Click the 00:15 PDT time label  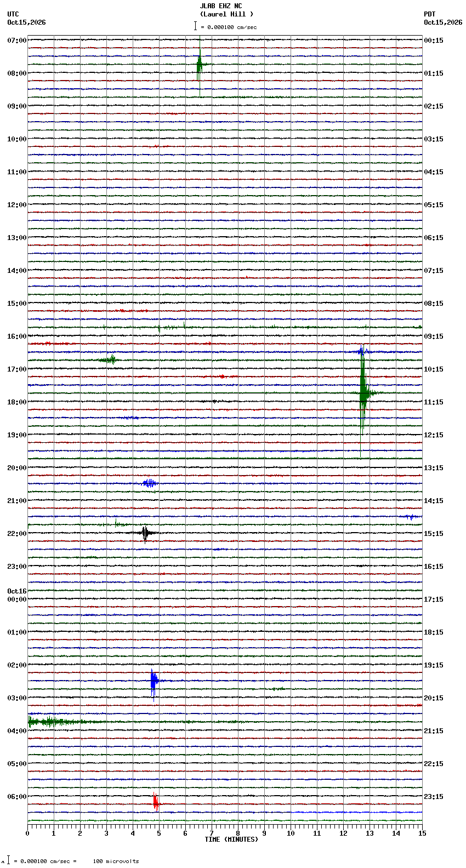coord(434,41)
